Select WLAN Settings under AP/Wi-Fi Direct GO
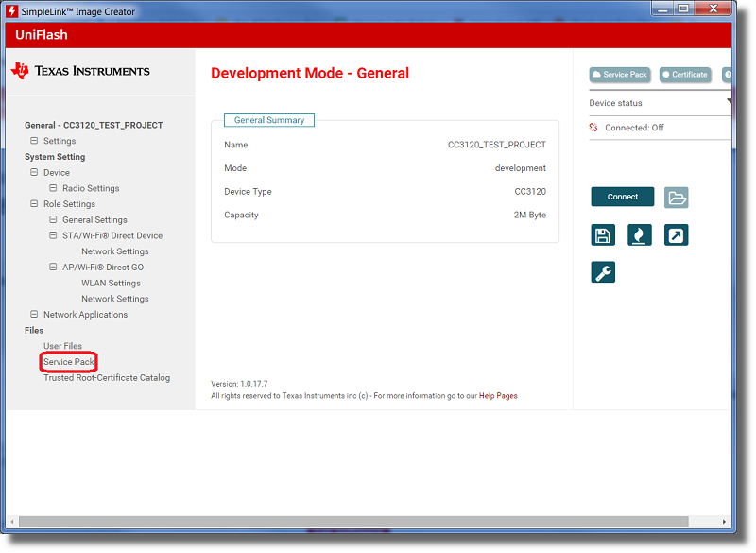This screenshot has width=756, height=553. (111, 283)
